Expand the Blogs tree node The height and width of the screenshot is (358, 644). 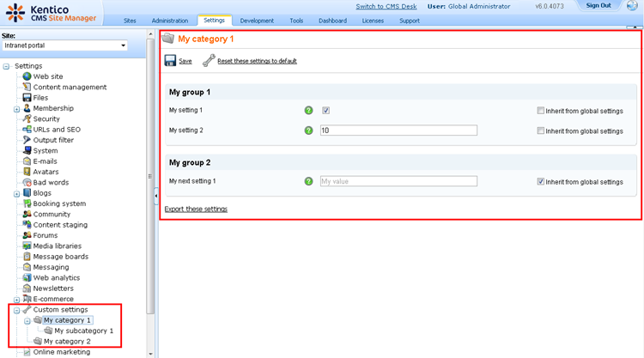pyautogui.click(x=17, y=194)
